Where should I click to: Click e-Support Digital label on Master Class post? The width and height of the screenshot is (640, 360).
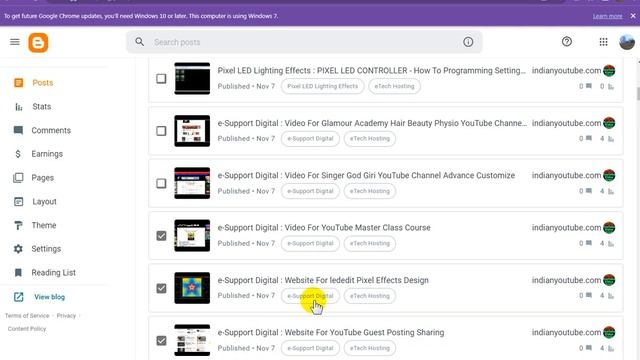(310, 243)
